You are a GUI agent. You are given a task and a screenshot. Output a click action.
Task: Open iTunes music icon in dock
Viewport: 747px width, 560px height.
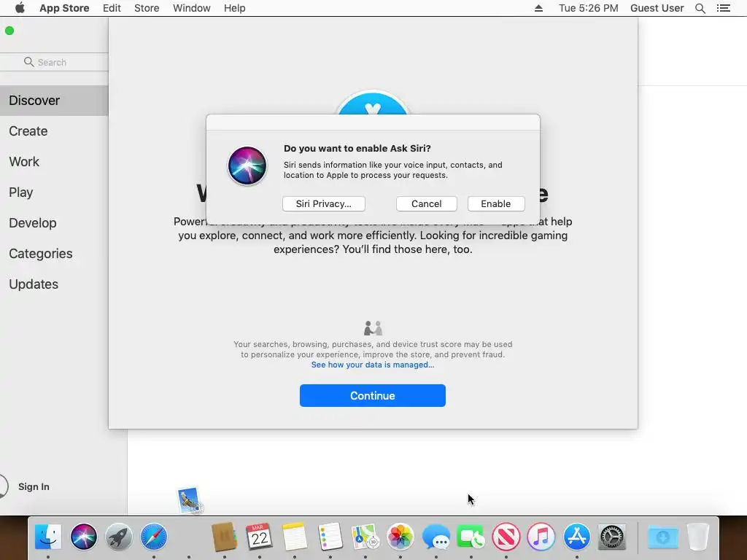coord(541,537)
